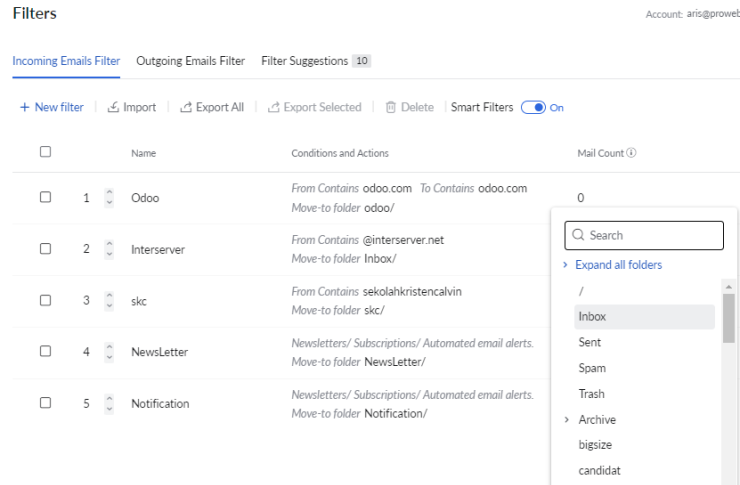Turn off the Smart Filters switch
The height and width of the screenshot is (485, 740).
[533, 108]
